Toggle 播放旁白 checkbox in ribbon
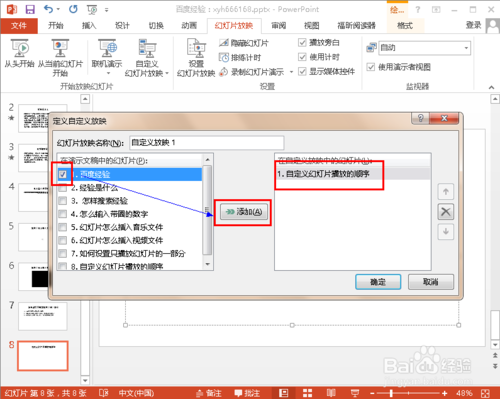 coord(302,42)
